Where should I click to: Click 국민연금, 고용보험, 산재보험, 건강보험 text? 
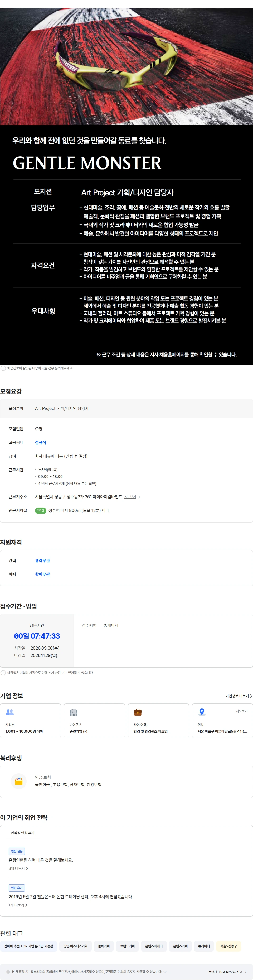(68, 785)
